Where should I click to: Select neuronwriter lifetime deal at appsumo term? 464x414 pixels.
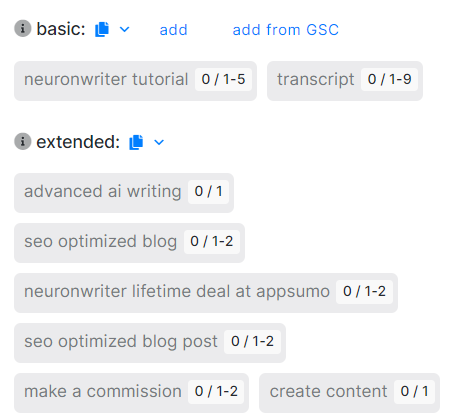pyautogui.click(x=206, y=293)
